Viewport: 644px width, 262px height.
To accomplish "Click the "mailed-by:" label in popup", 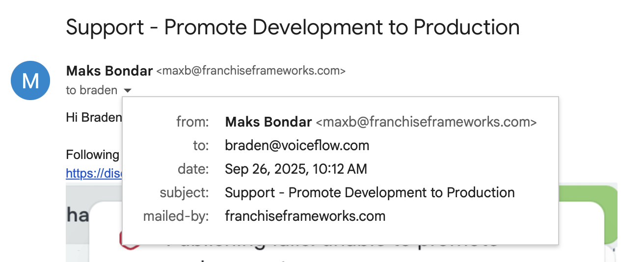I will (x=176, y=216).
